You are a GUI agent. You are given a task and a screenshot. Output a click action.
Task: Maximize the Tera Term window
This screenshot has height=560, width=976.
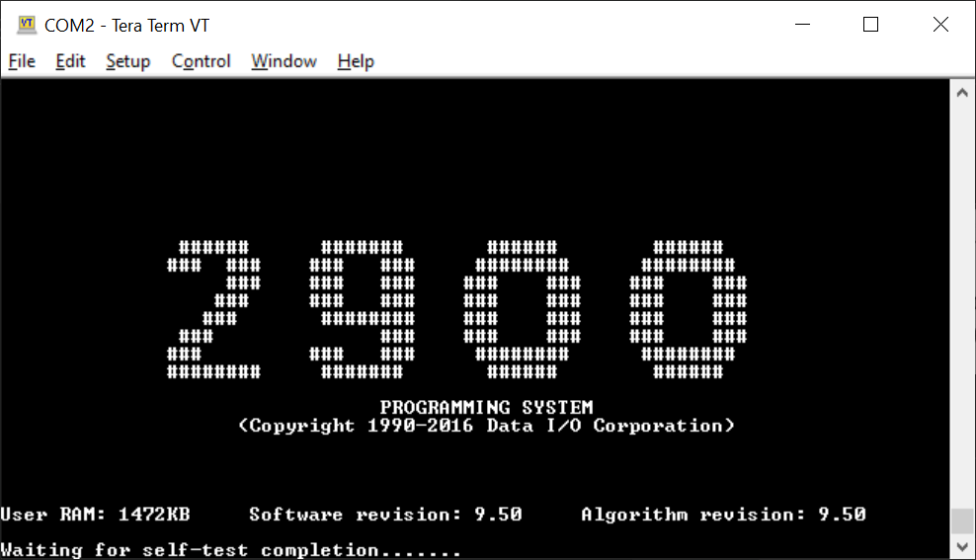point(871,25)
